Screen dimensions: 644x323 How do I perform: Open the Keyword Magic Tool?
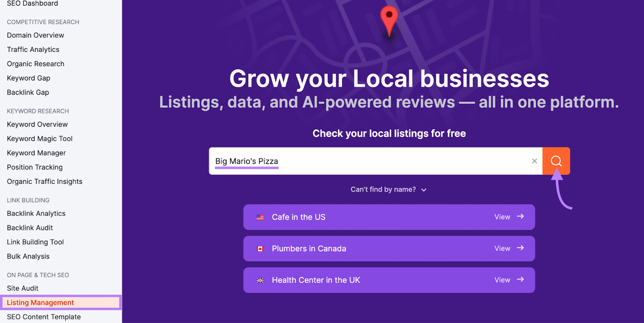39,138
